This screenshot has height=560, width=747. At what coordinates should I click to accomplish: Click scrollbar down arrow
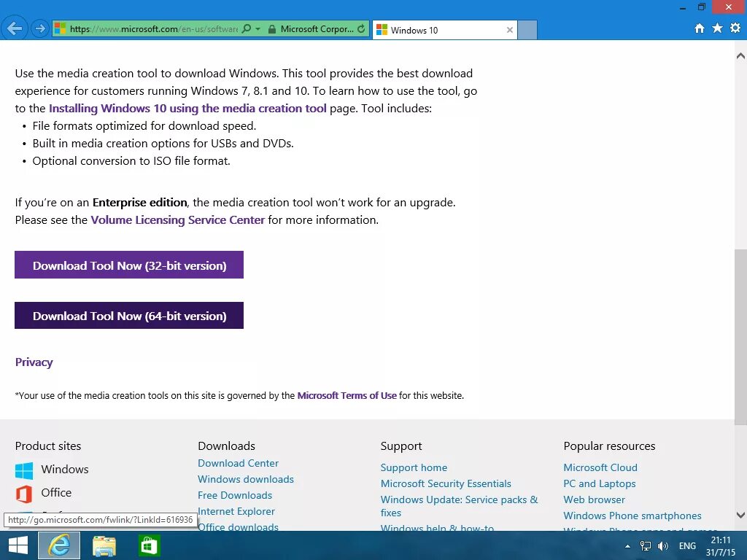pyautogui.click(x=740, y=515)
